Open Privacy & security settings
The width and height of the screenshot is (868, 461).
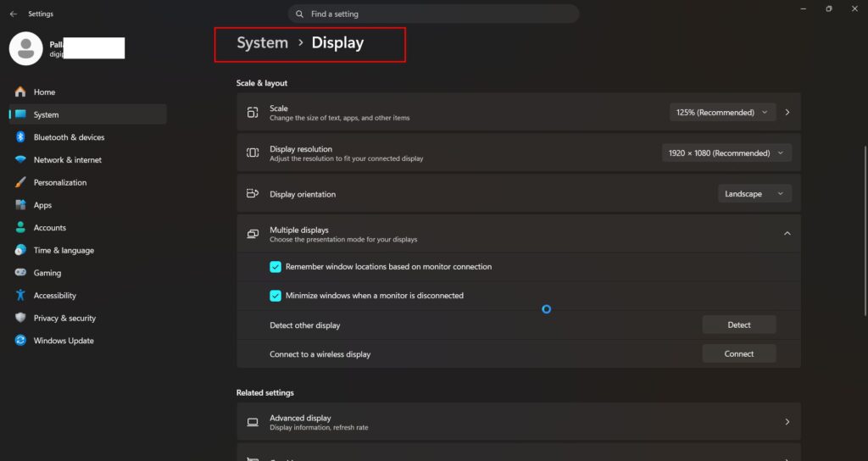(x=87, y=319)
